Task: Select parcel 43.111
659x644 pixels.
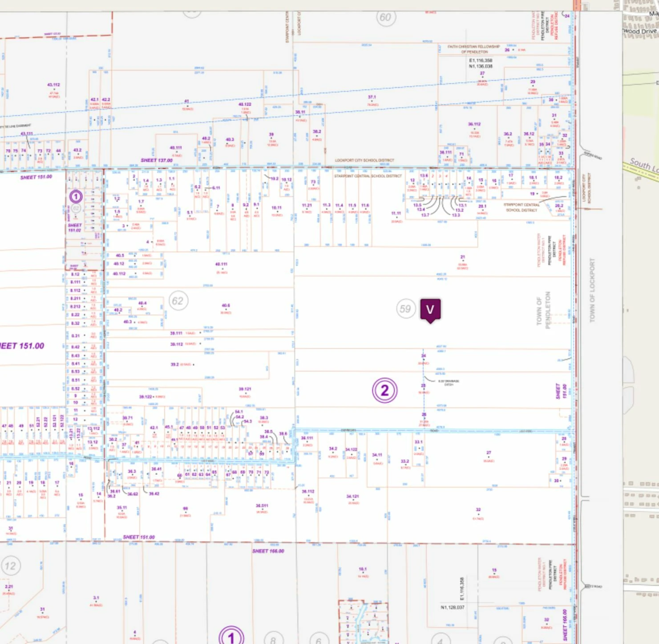Action: coord(27,134)
